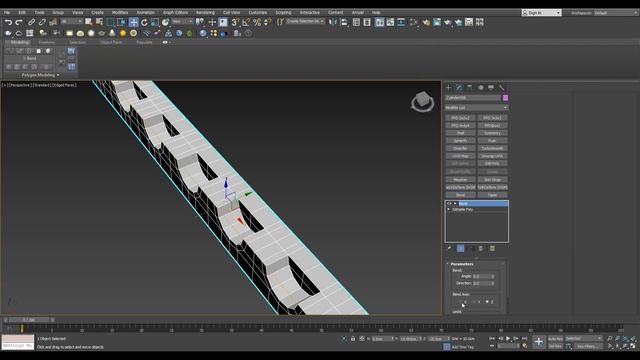Click the Undo arrow icon

click(8, 22)
